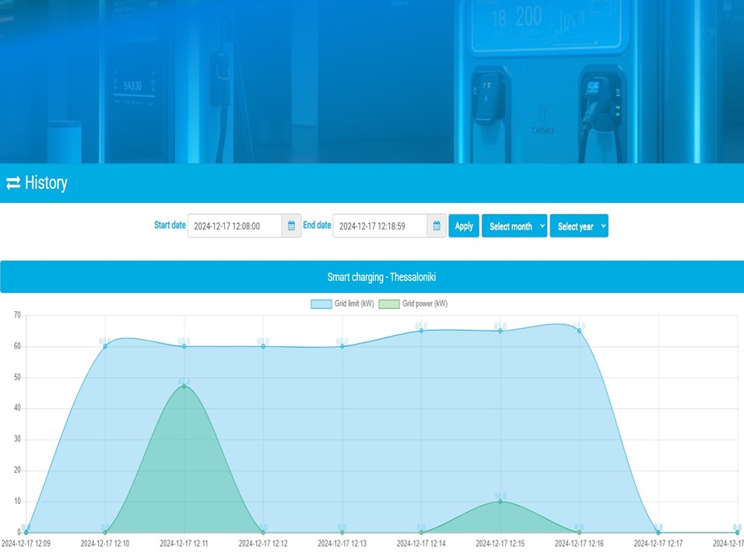Toggle Grid limit (kW) series in legend
The image size is (744, 560).
coord(342,304)
